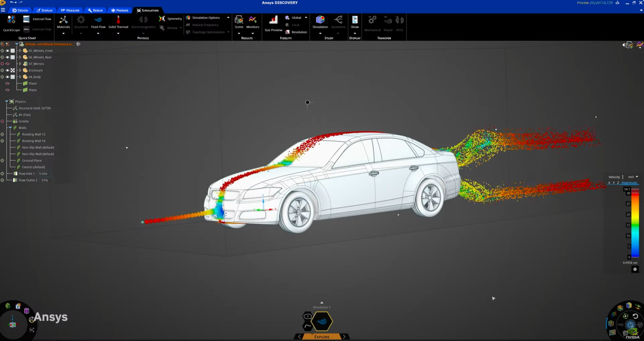Image resolution: width=644 pixels, height=341 pixels.
Task: Expand the 07_Mirrors tree node
Action: pyautogui.click(x=20, y=64)
